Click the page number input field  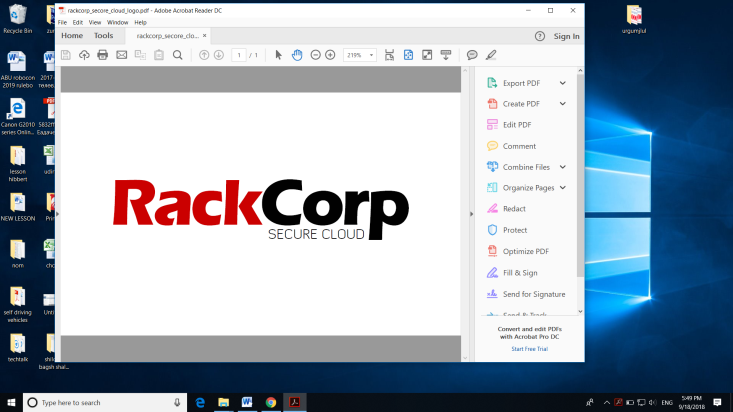coord(239,55)
